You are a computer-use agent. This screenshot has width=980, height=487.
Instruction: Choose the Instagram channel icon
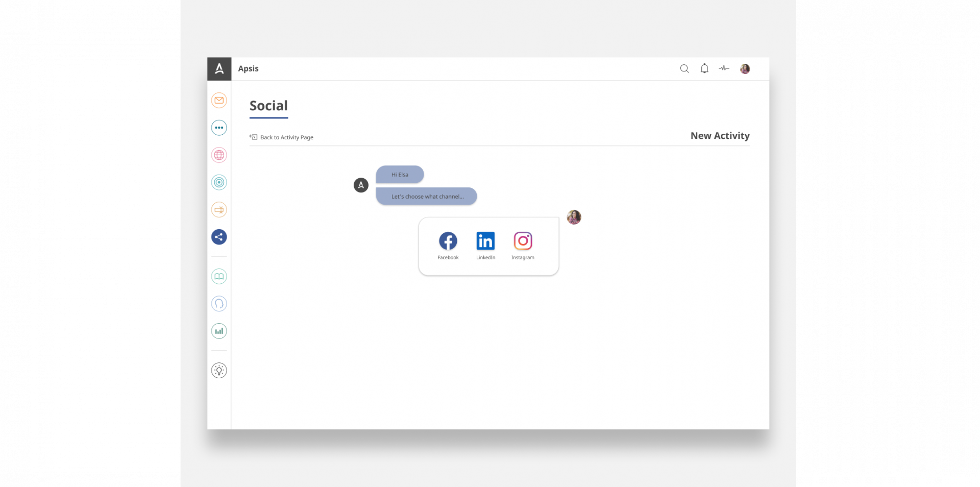click(523, 241)
